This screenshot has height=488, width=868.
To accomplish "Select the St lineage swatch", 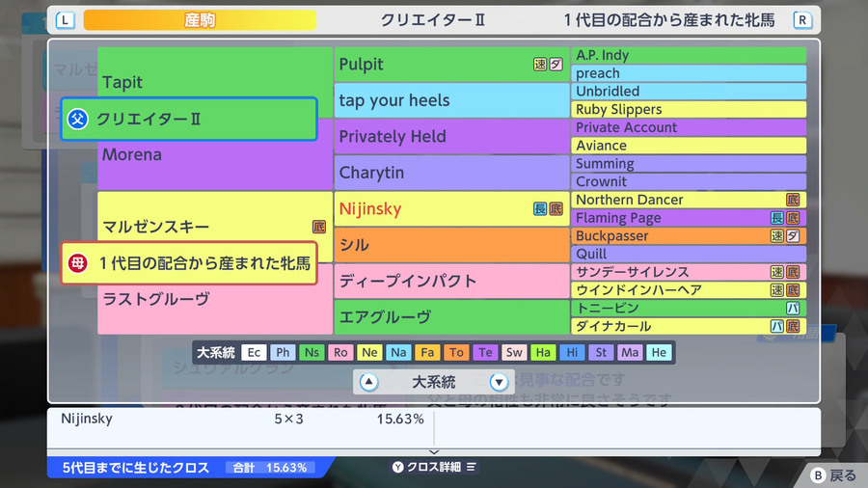I will click(601, 352).
